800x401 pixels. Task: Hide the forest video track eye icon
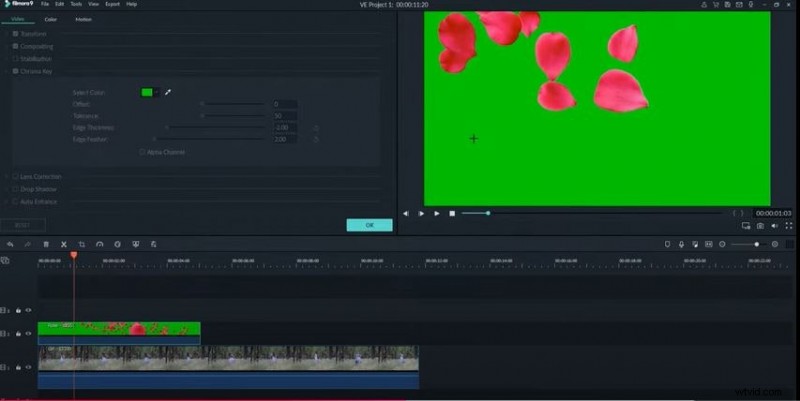coord(29,367)
